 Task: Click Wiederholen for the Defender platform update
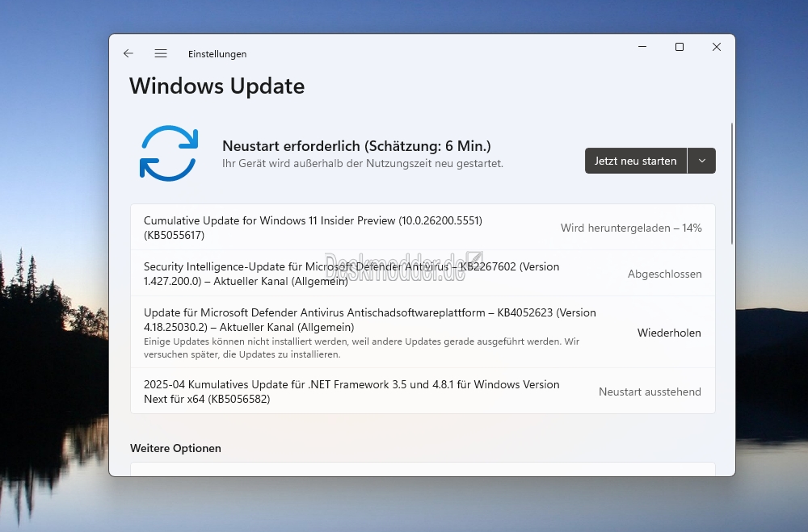click(x=669, y=333)
